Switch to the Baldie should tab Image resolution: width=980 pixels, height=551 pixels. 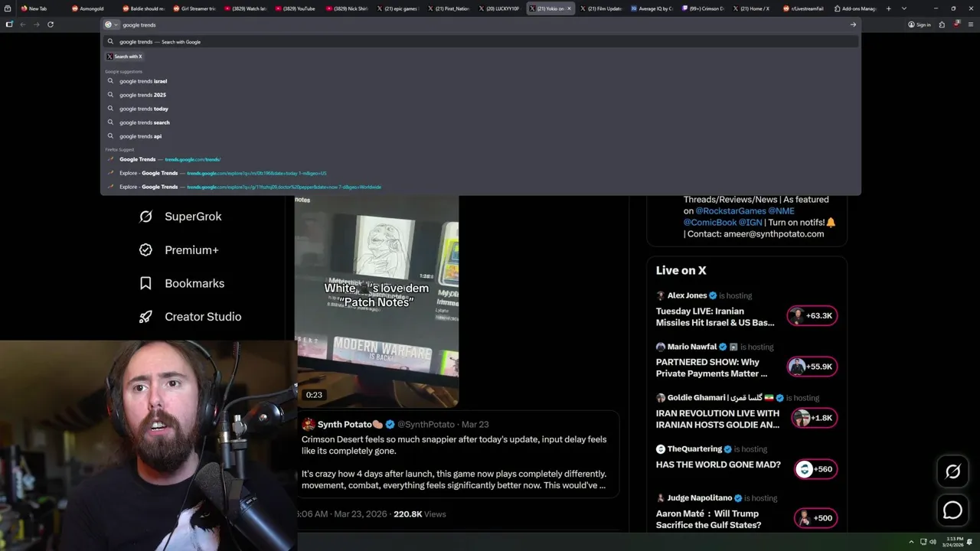tap(142, 8)
